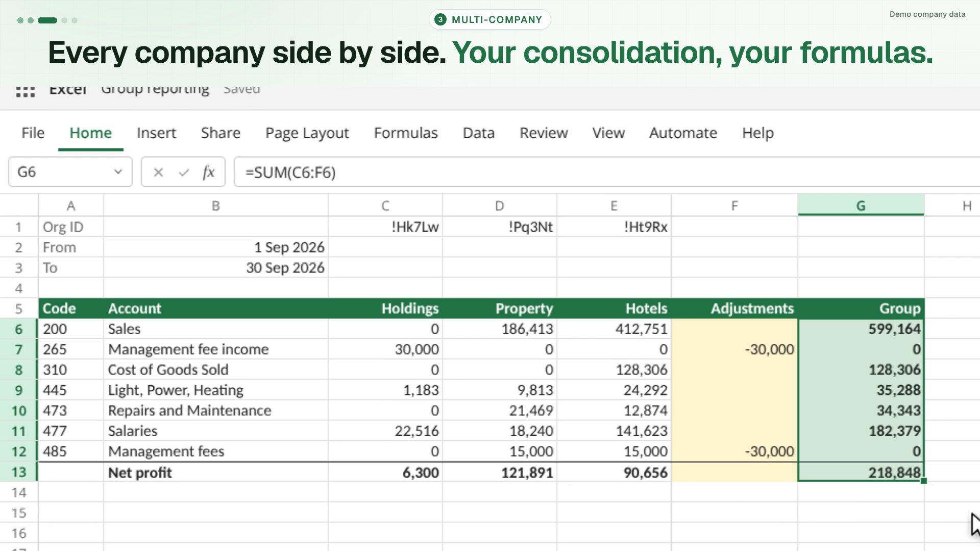This screenshot has height=551, width=980.
Task: Open the Formulas ribbon tab
Action: 406,133
